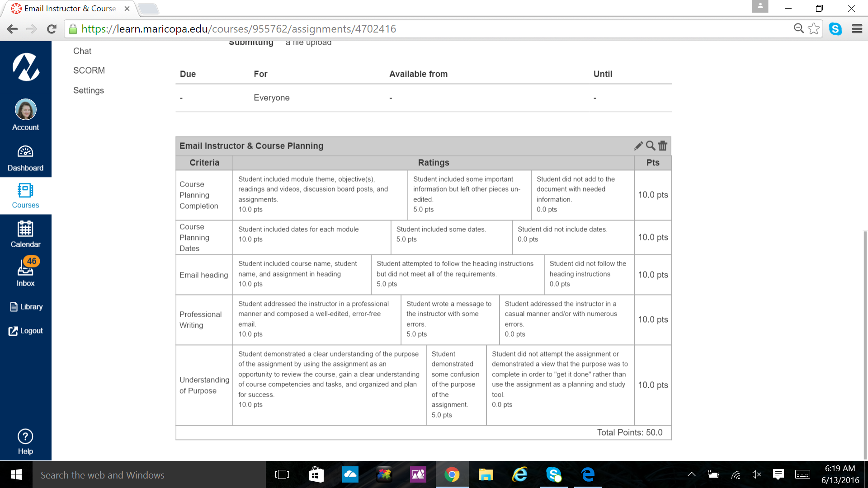Open the Inbox with 46 messages
The image size is (868, 488).
(x=26, y=272)
